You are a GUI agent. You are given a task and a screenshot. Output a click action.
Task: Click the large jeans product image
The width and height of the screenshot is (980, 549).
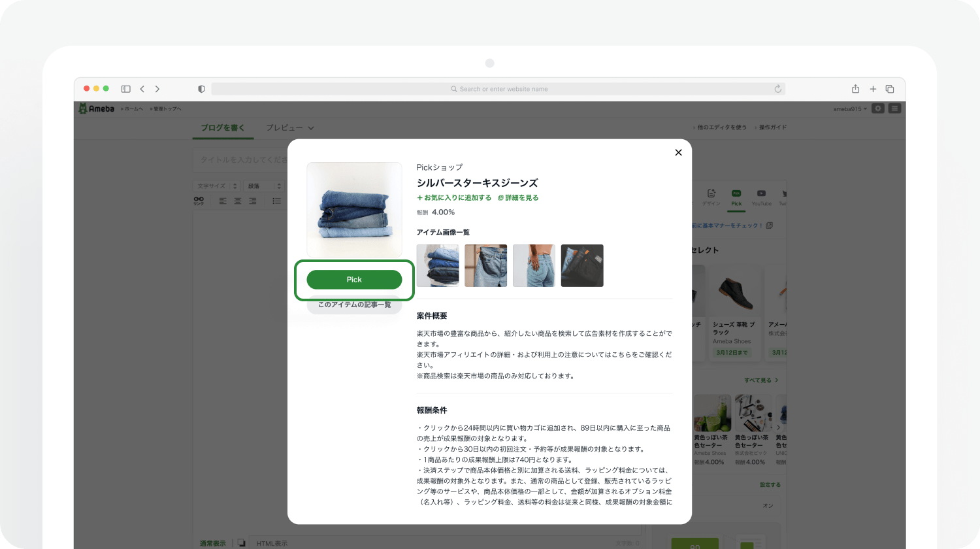pos(354,209)
